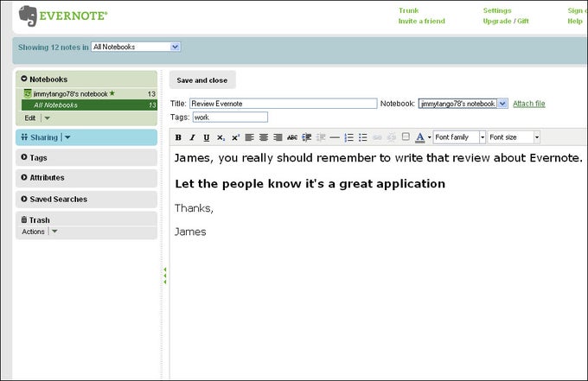Align text right
588x381 pixels.
[x=278, y=137]
